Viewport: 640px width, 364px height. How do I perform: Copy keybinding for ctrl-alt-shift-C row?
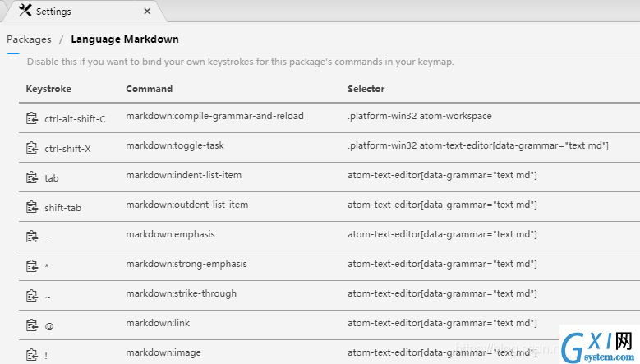pyautogui.click(x=32, y=118)
